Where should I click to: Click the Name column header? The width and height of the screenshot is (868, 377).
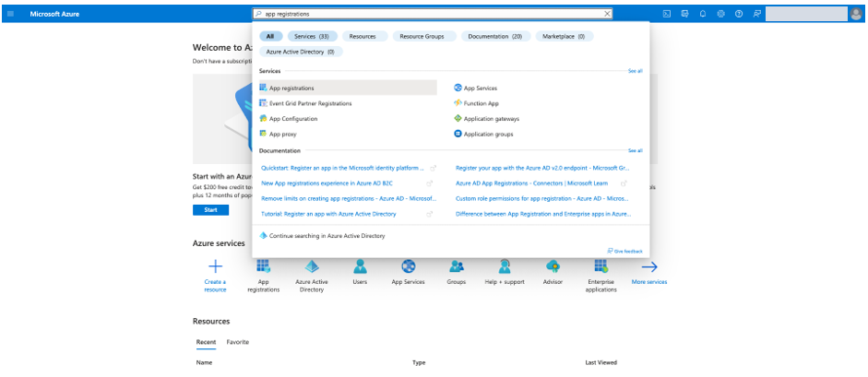point(204,362)
